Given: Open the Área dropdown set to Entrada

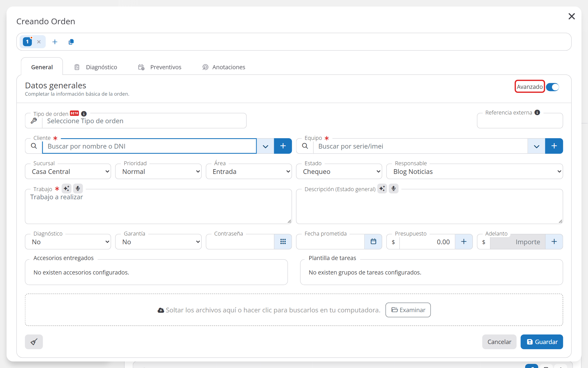Looking at the screenshot, I should 249,171.
